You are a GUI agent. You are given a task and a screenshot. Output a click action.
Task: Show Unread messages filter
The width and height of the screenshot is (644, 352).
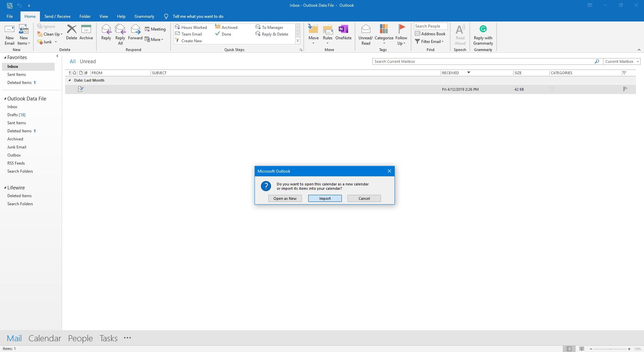click(x=88, y=61)
